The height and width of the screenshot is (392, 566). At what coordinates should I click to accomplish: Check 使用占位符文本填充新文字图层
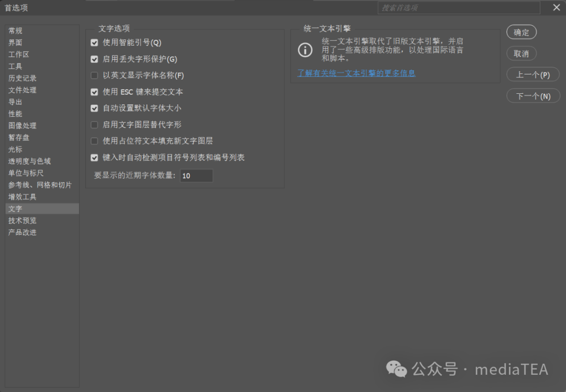94,141
